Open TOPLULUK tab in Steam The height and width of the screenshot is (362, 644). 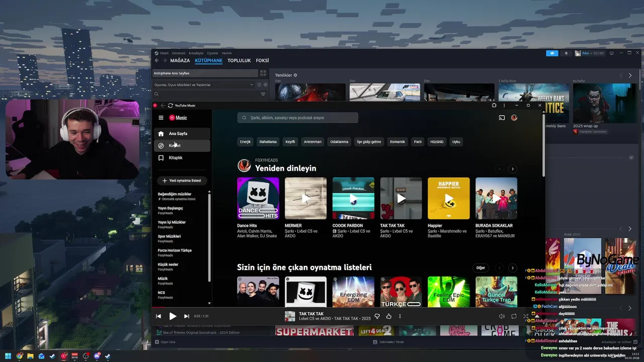tap(239, 60)
